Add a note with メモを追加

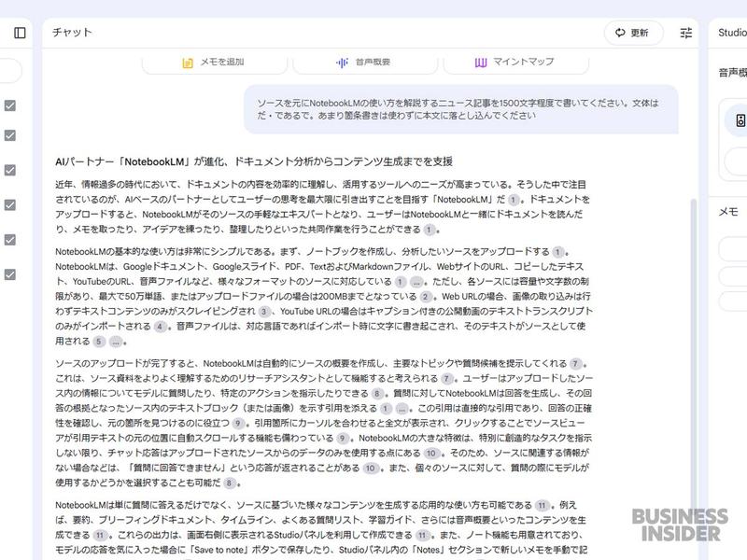215,62
